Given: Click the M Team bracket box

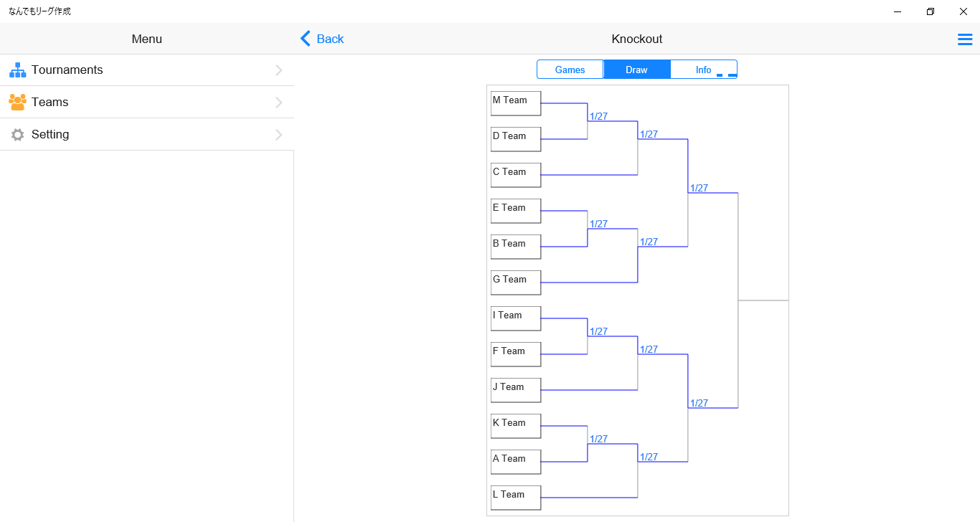Looking at the screenshot, I should [x=516, y=103].
